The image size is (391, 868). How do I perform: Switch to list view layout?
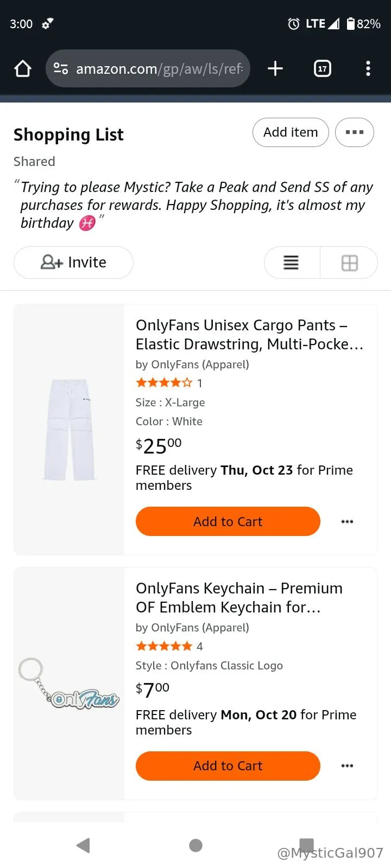pyautogui.click(x=292, y=263)
